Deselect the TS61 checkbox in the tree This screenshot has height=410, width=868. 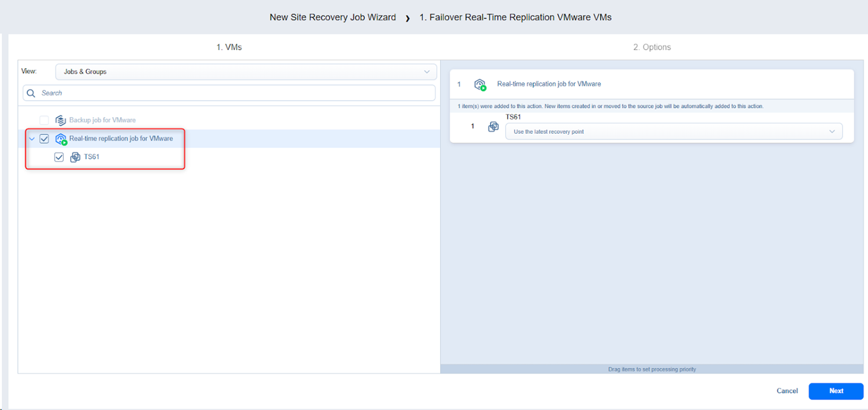pos(59,157)
